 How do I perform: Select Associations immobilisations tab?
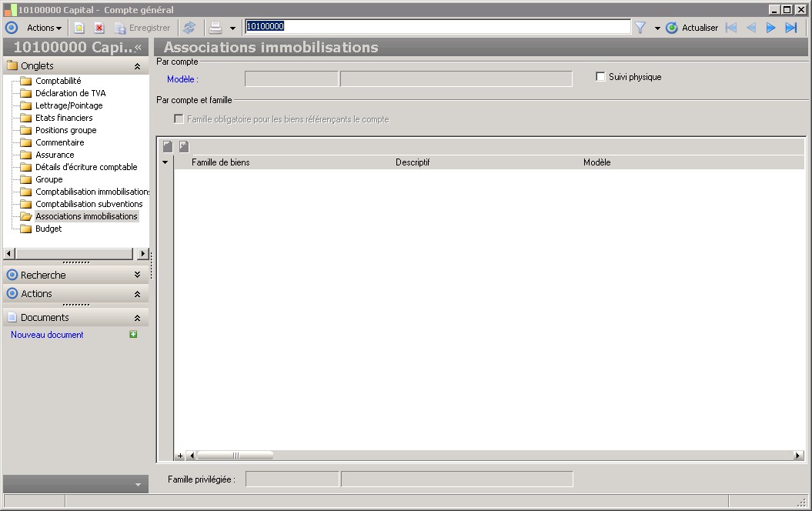point(86,216)
